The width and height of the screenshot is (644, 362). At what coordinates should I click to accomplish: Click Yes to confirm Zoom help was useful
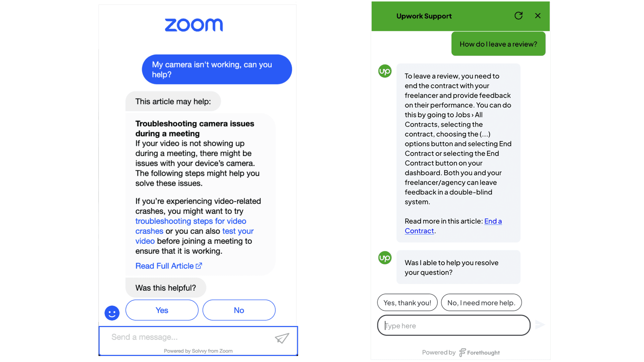[162, 310]
